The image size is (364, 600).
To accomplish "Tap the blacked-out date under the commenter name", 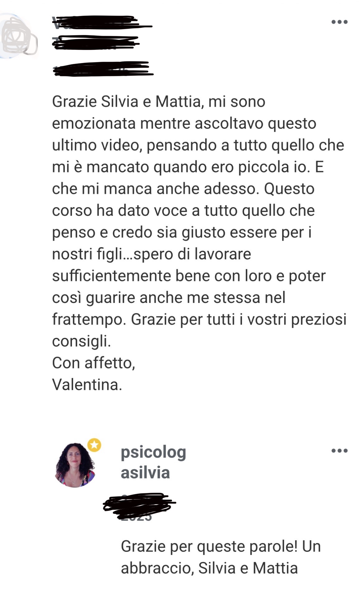I will [x=103, y=69].
